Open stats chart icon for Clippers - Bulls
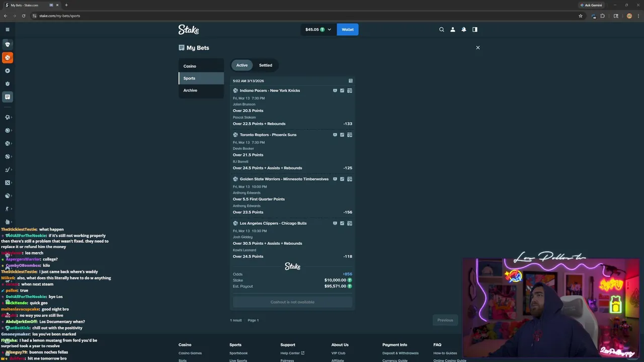 click(x=342, y=223)
